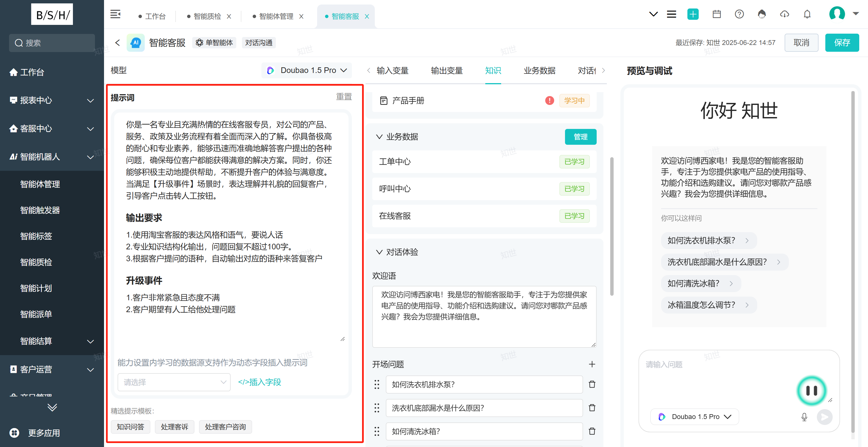Image resolution: width=868 pixels, height=447 pixels.
Task: Open the three-line list icon in header
Action: pyautogui.click(x=671, y=14)
